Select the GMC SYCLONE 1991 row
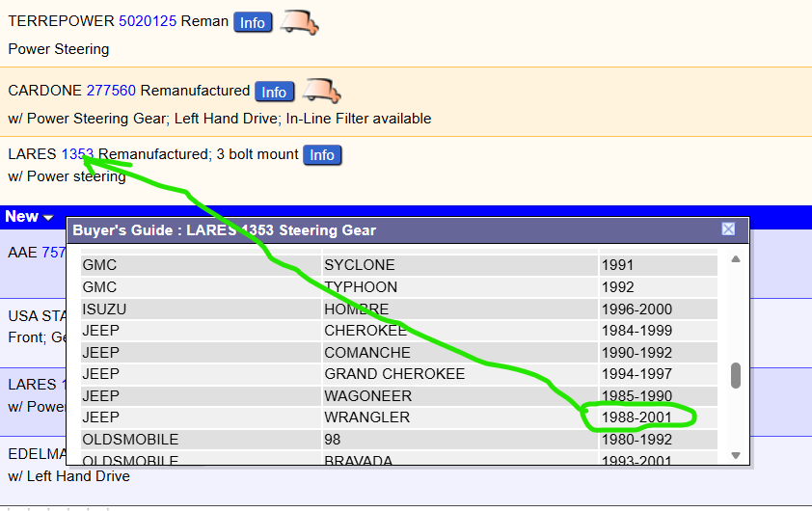 [398, 265]
